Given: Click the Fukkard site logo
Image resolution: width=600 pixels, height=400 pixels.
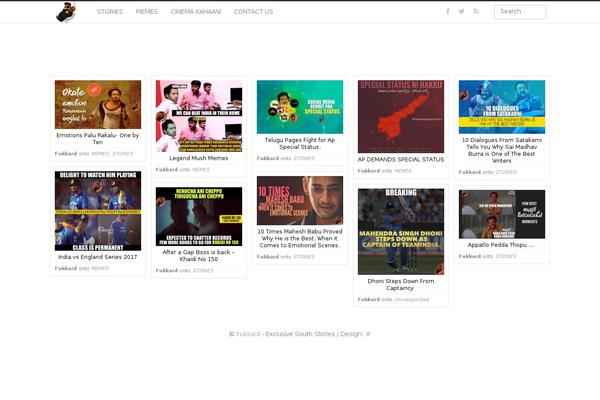Looking at the screenshot, I should (x=67, y=12).
